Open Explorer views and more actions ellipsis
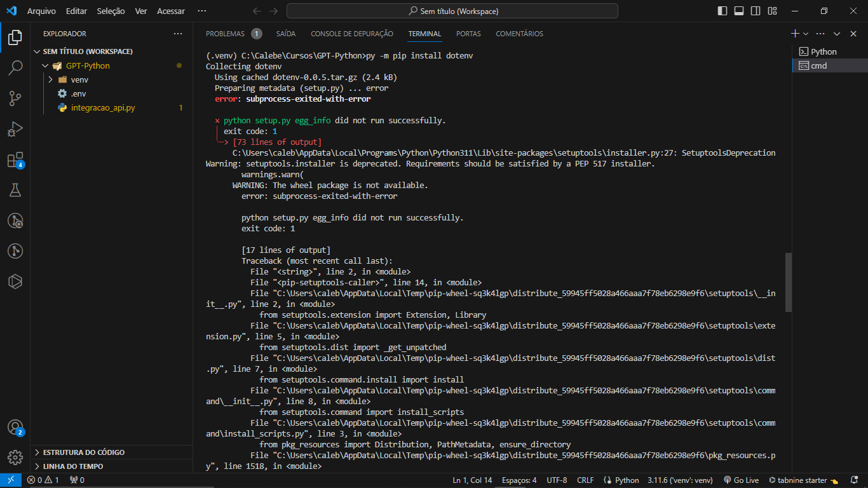 point(178,34)
